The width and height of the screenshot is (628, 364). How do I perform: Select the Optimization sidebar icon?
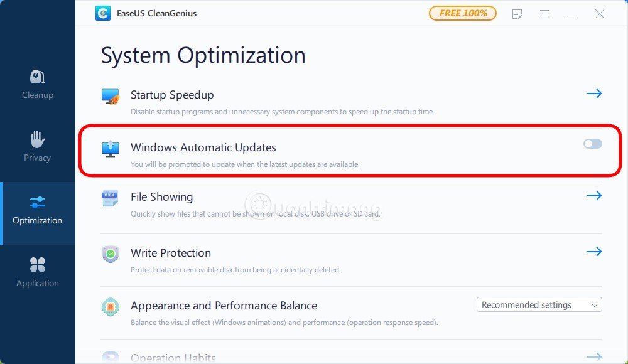pyautogui.click(x=37, y=210)
